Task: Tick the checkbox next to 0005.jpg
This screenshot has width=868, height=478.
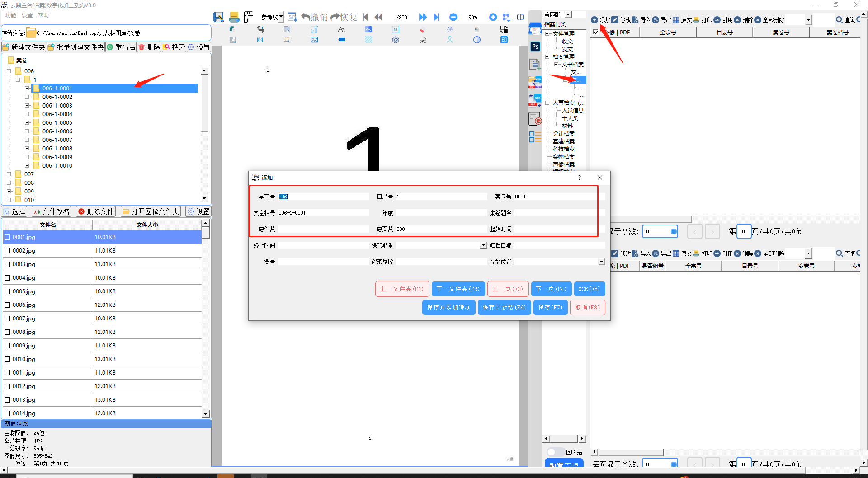Action: (7, 291)
